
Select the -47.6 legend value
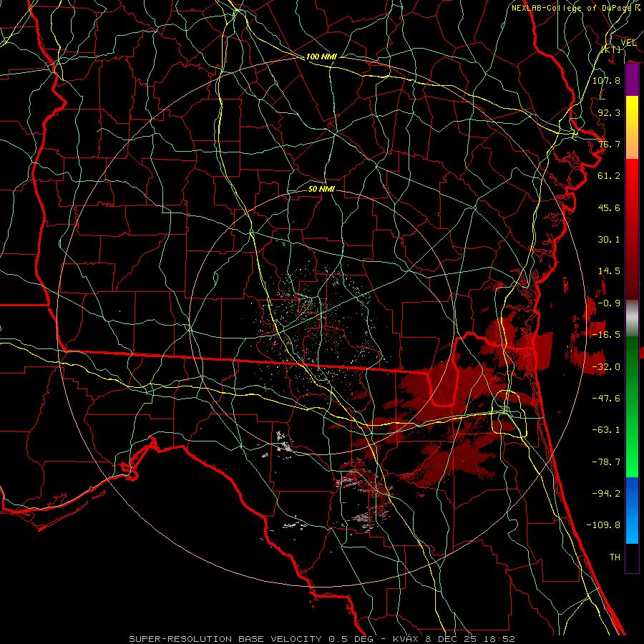[606, 399]
